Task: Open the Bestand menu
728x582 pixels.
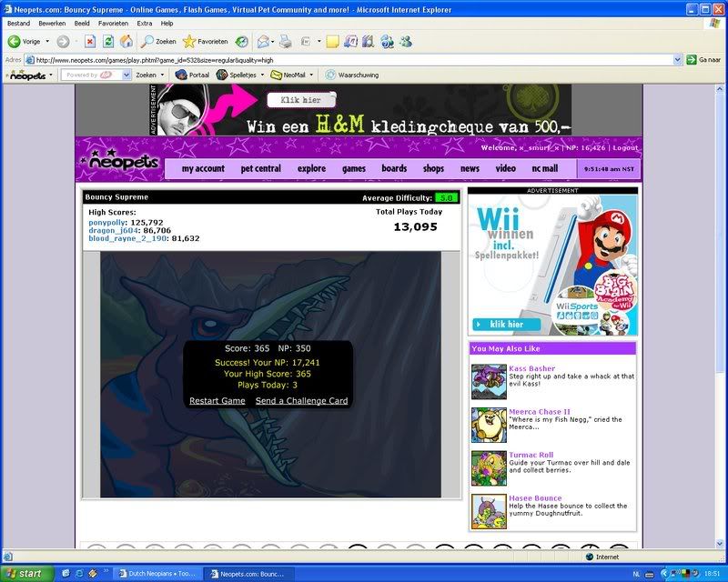Action: 18,24
